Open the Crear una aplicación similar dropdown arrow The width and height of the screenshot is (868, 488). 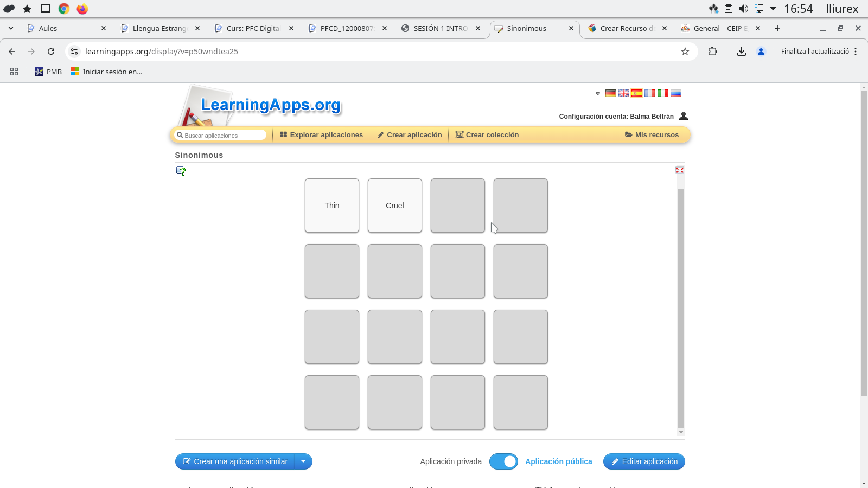point(304,461)
